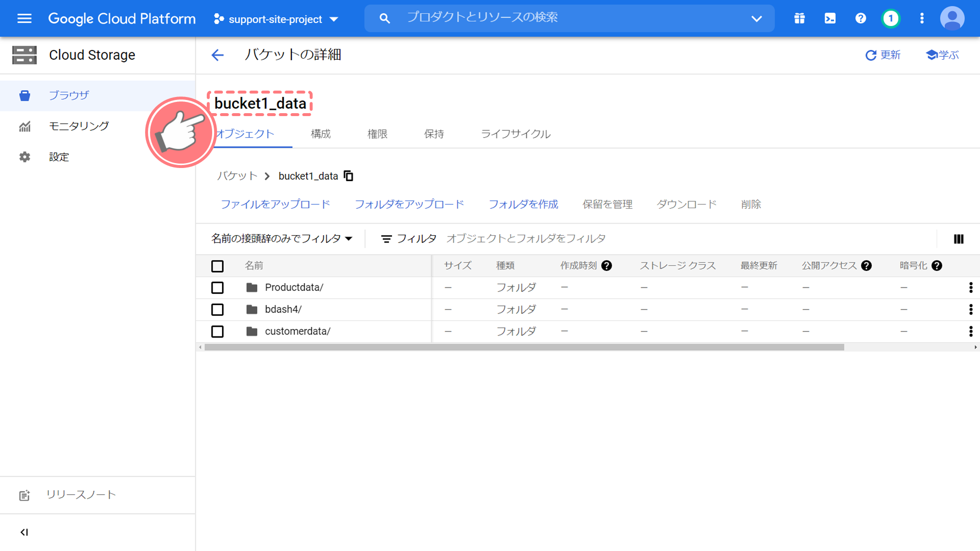Click the customerdata folder icon
This screenshot has width=980, height=551.
pyautogui.click(x=252, y=332)
